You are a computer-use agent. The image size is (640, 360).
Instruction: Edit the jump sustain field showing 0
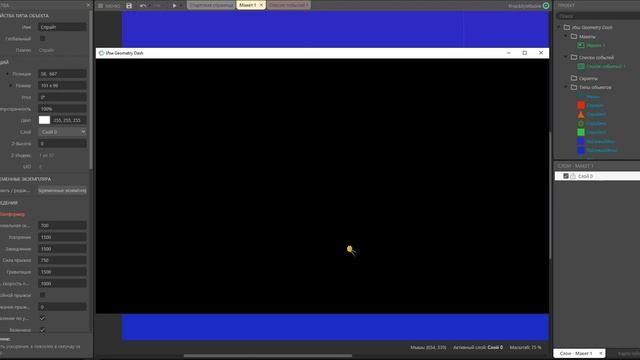tap(62, 307)
